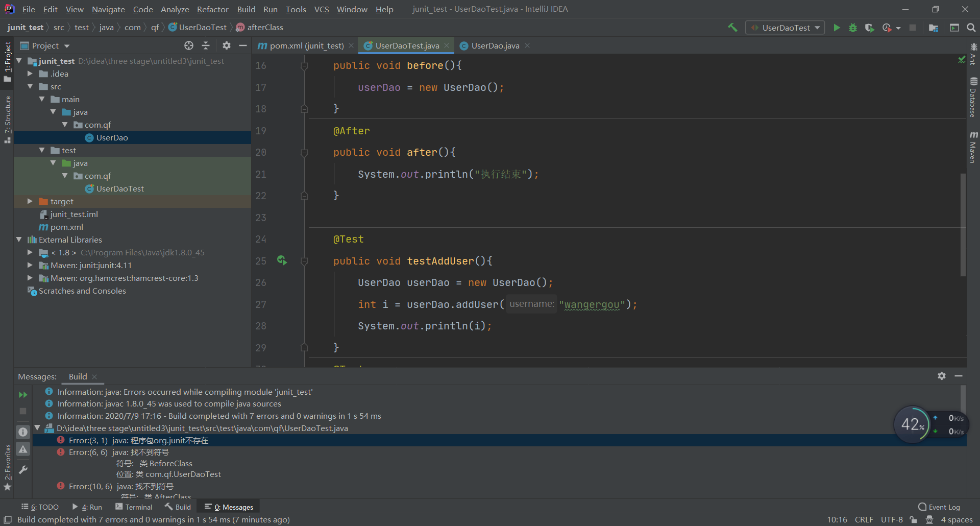Viewport: 980px width, 526px height.
Task: Open UserDaoTest run configuration dropdown
Action: point(785,28)
